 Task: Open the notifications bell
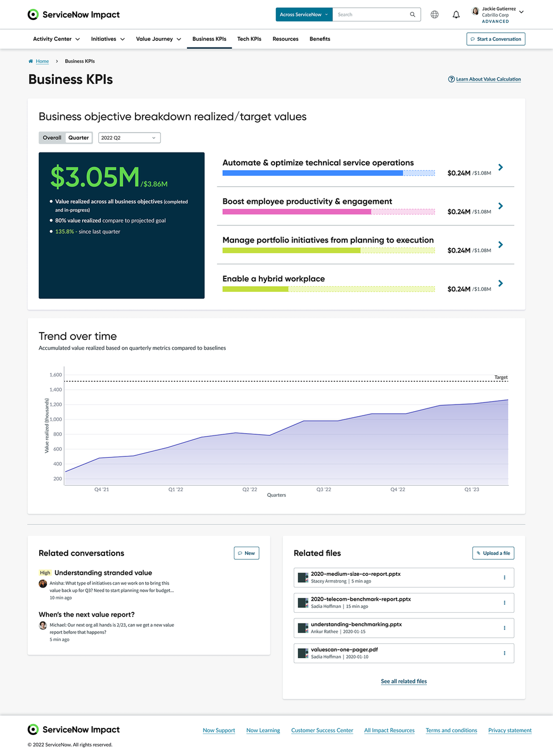456,14
